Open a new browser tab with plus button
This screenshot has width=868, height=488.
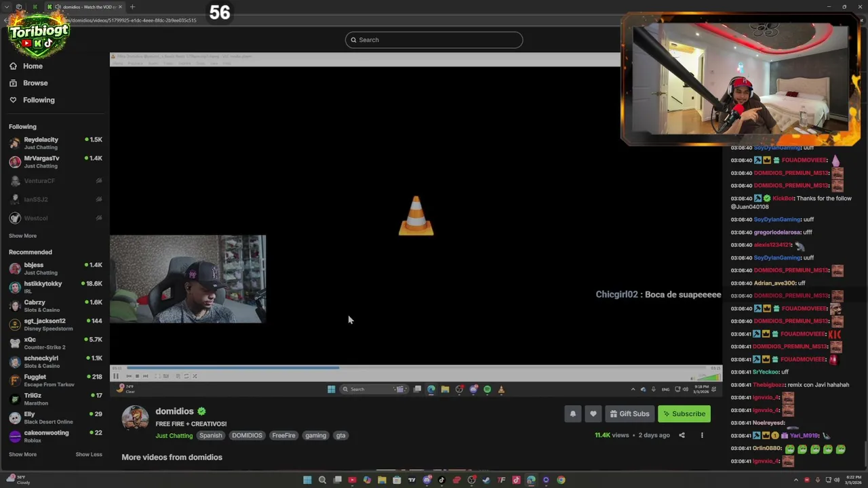[132, 7]
